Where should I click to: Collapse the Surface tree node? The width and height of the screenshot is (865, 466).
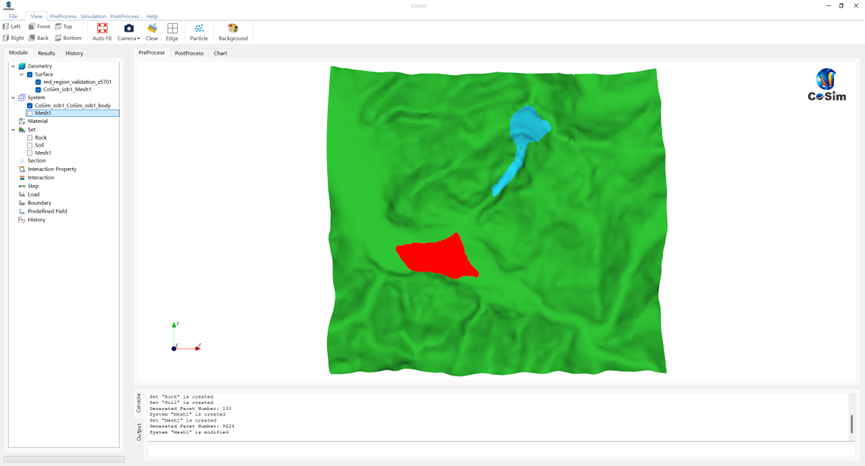[22, 74]
